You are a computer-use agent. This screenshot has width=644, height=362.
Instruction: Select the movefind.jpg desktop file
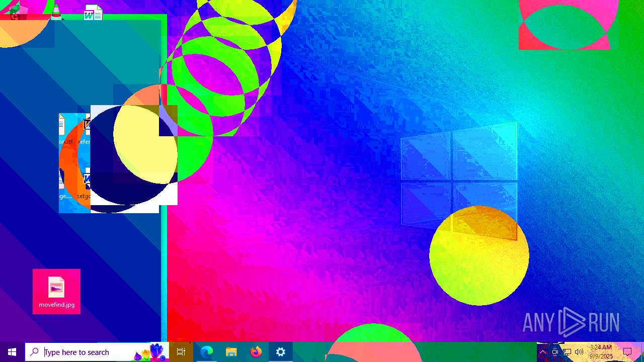pyautogui.click(x=56, y=292)
